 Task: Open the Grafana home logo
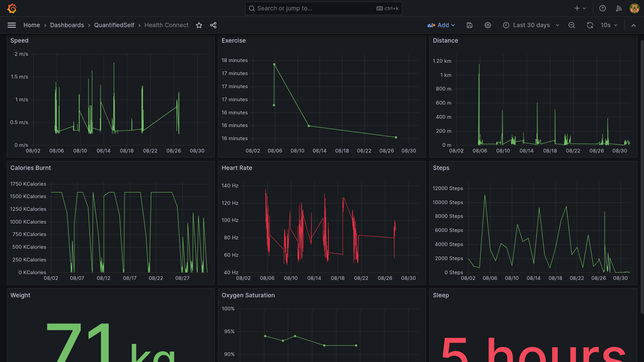(12, 8)
